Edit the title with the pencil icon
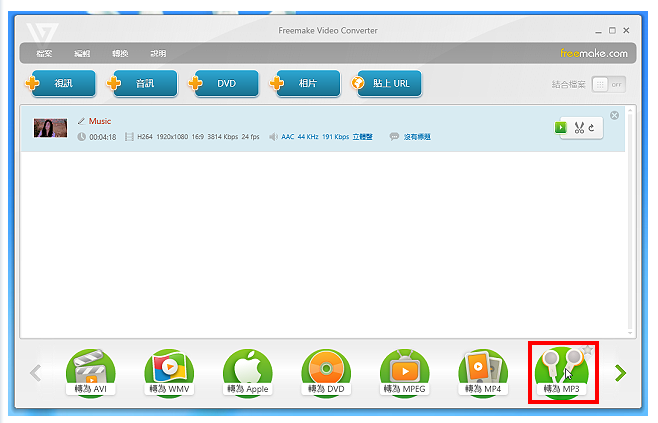Screen dimensions: 658x423 (81, 121)
